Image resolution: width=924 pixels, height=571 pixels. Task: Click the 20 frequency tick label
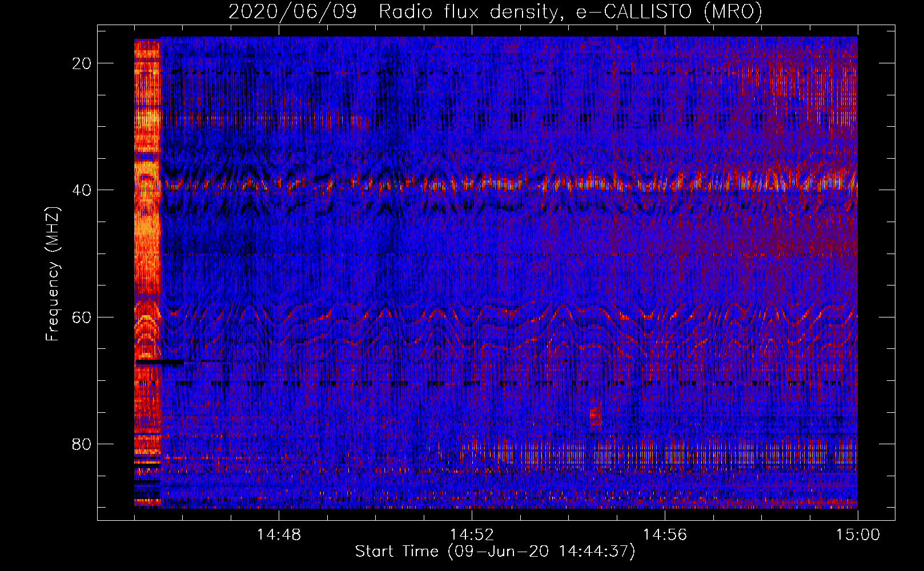point(82,63)
